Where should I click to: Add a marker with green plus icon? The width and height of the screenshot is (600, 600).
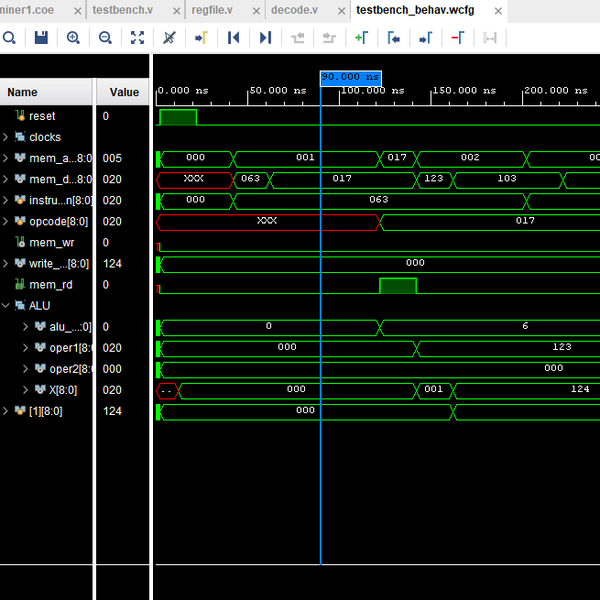coord(361,38)
